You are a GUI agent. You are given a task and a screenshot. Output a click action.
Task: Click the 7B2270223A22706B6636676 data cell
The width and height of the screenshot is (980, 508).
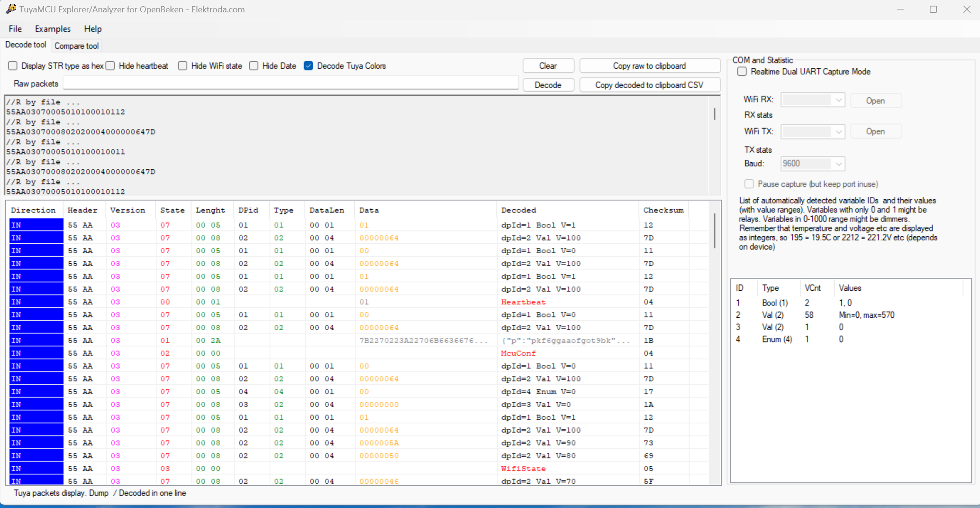point(423,340)
